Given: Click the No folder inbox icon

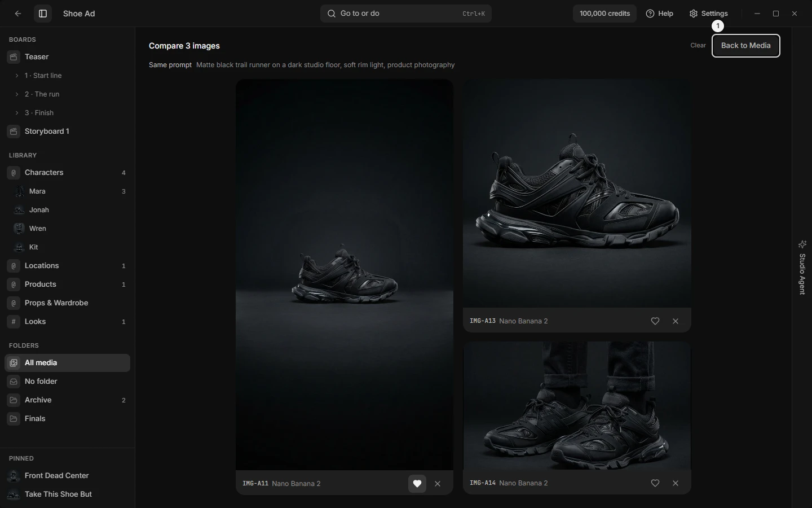Looking at the screenshot, I should coord(14,382).
